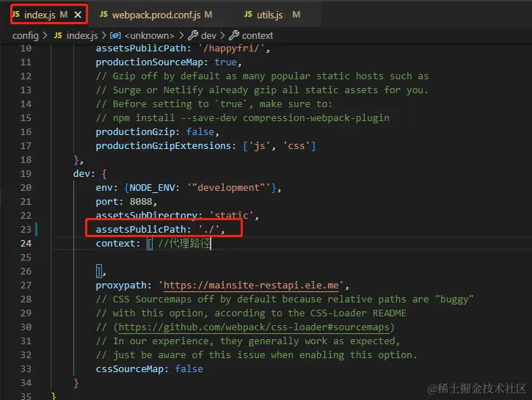
Task: Open the index.js breadcrumb item
Action: point(82,35)
